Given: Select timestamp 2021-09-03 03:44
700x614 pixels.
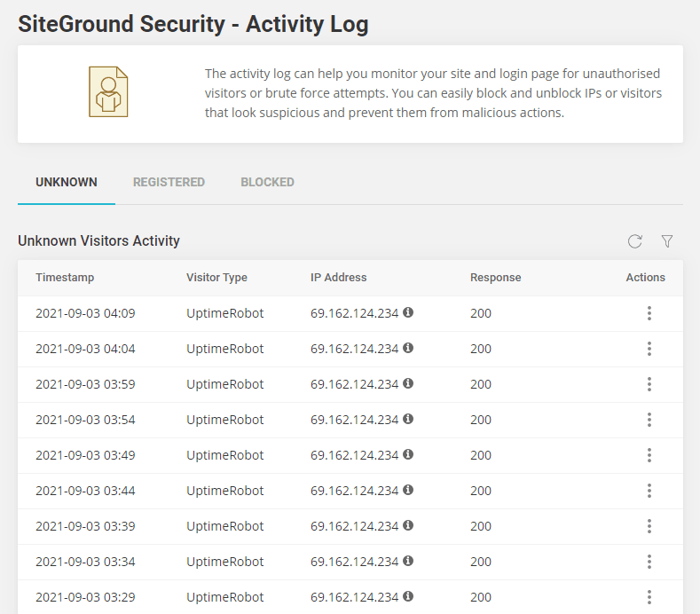Looking at the screenshot, I should tap(85, 491).
